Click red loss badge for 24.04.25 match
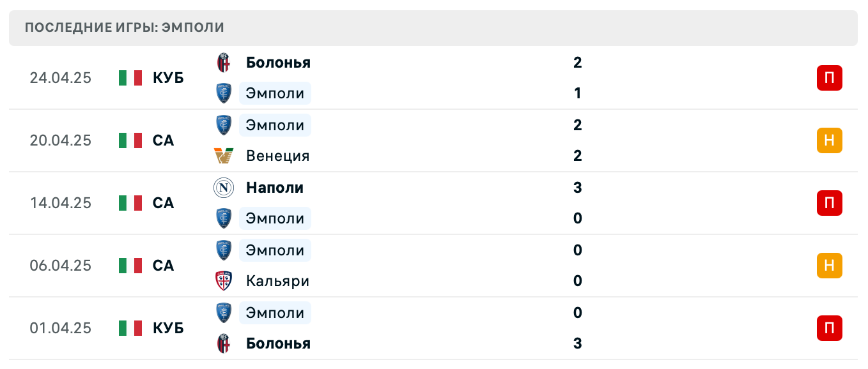This screenshot has width=868, height=369. (829, 78)
